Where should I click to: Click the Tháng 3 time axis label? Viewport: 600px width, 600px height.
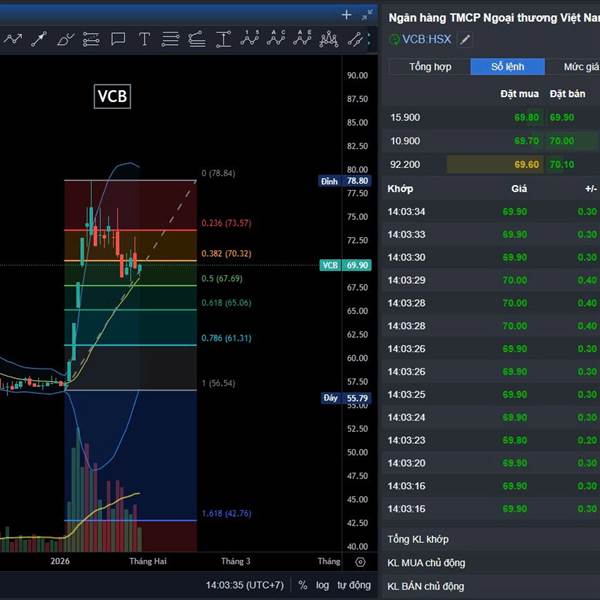(x=236, y=561)
